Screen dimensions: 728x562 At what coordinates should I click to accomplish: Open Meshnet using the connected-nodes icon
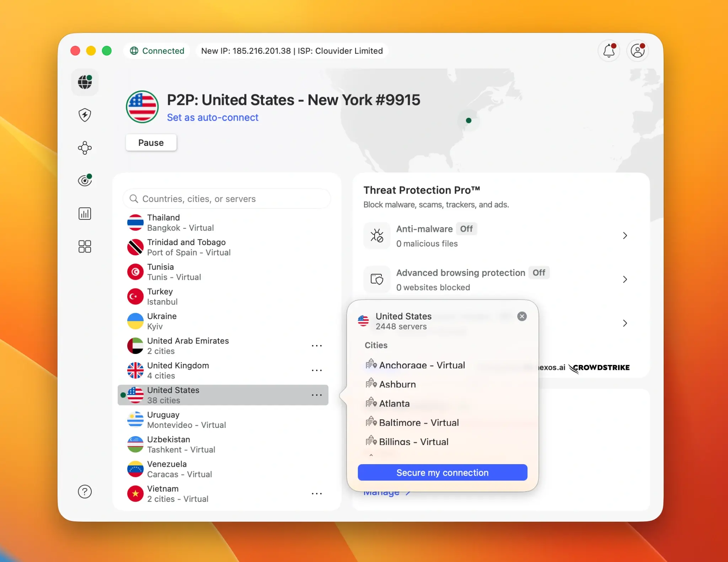(x=85, y=148)
